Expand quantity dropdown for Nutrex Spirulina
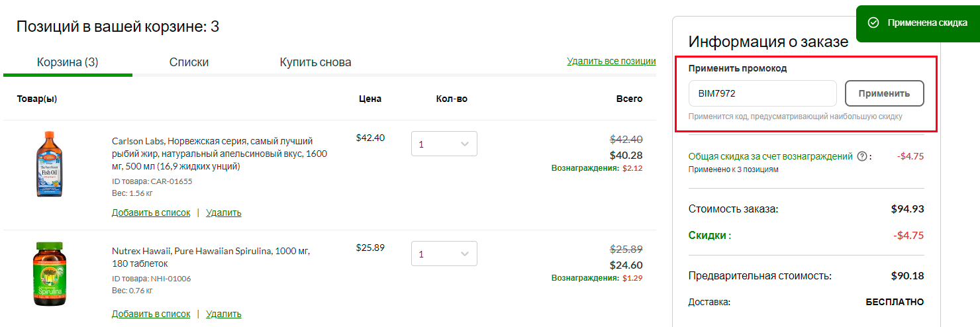 [x=444, y=254]
